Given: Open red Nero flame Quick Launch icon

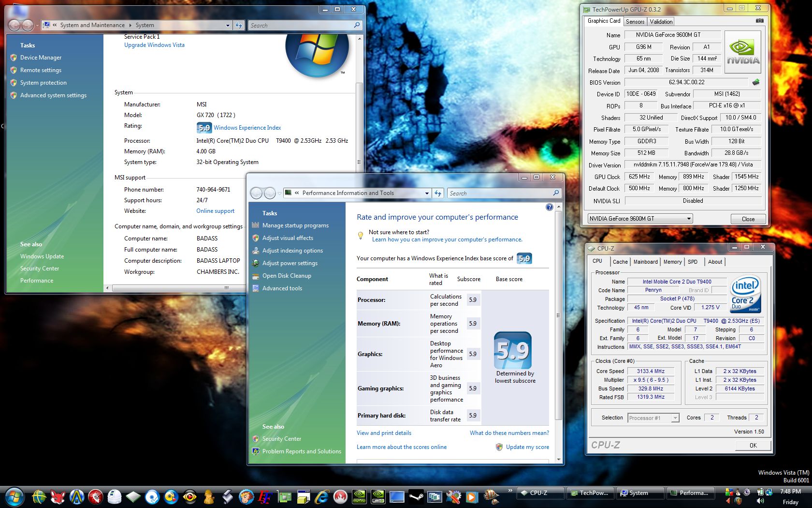Looking at the screenshot, I should [340, 497].
